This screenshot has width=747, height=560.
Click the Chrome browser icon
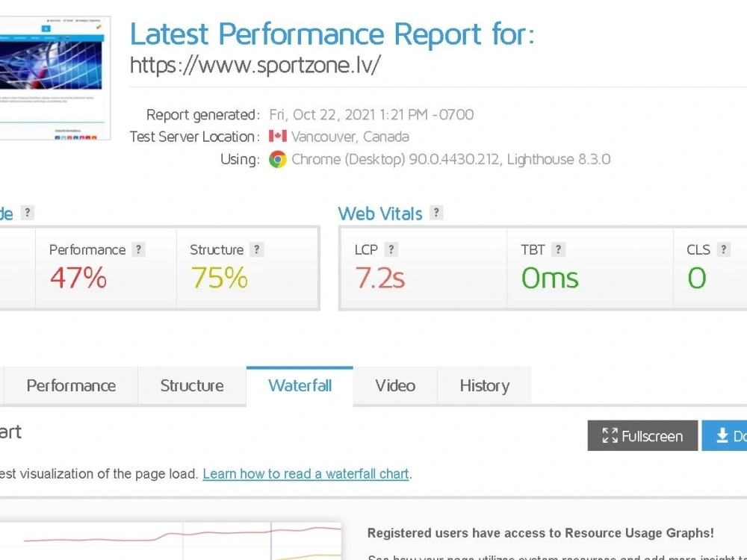coord(277,159)
